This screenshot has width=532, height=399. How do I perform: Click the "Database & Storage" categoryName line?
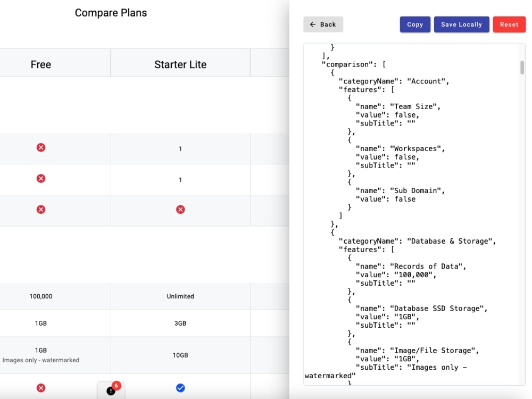click(417, 241)
